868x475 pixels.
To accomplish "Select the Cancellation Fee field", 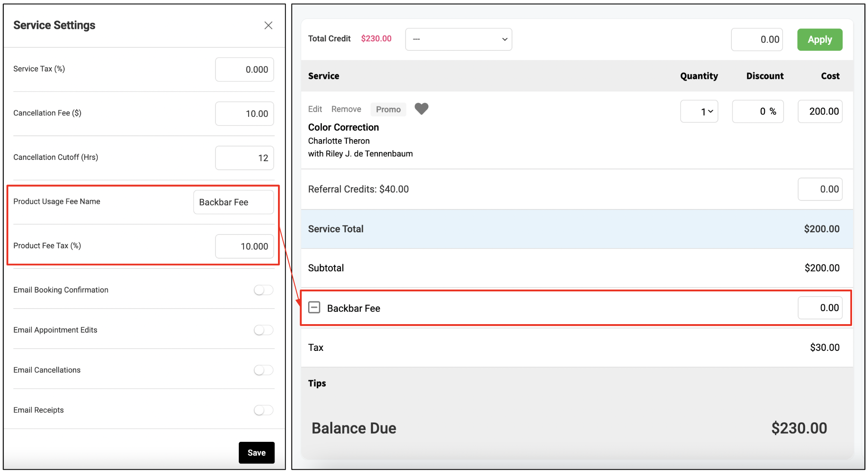I will click(244, 114).
